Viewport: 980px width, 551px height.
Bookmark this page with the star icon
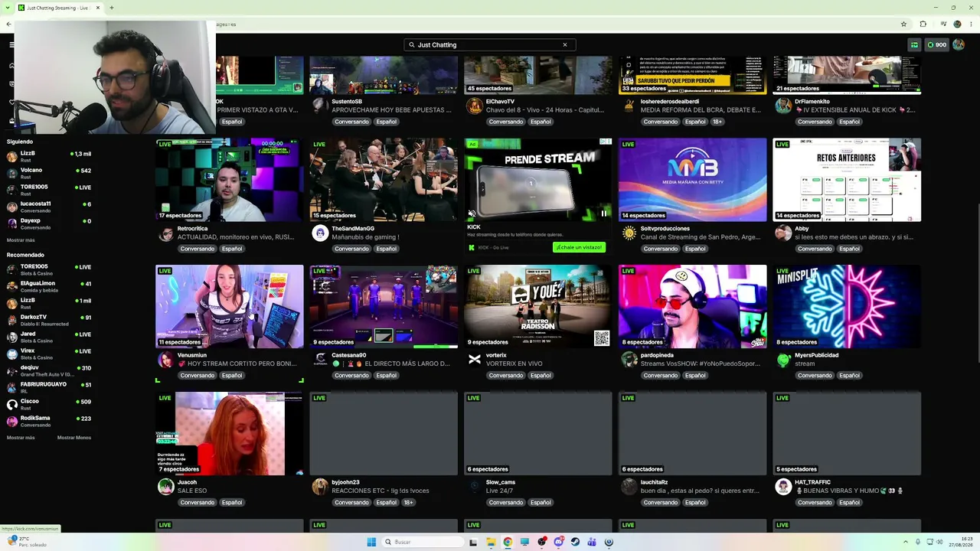click(903, 24)
